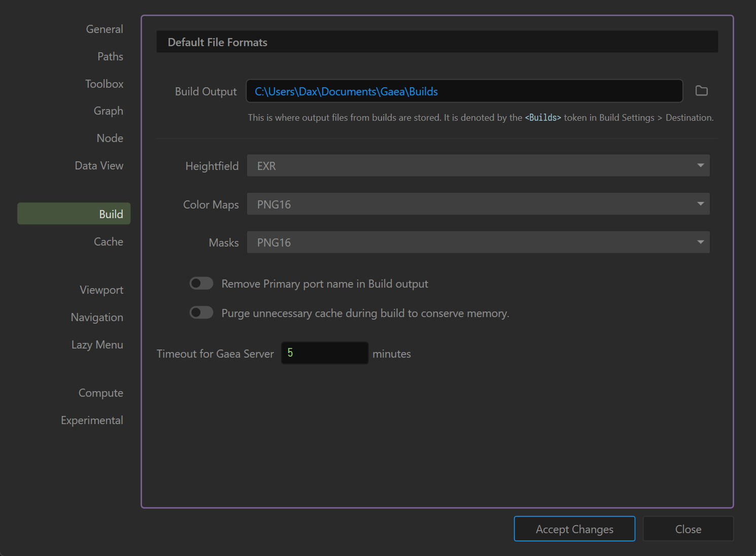
Task: Switch to Graph settings
Action: tap(108, 111)
